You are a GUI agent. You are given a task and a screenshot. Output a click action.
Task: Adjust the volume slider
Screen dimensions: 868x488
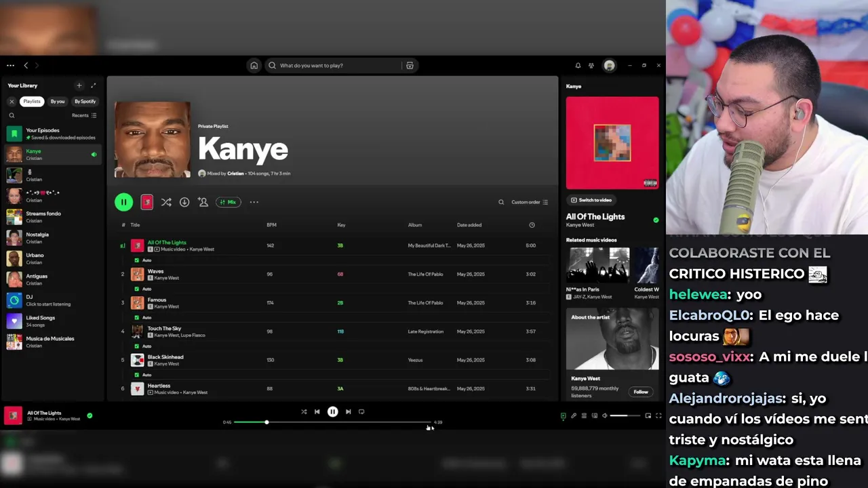(x=625, y=415)
